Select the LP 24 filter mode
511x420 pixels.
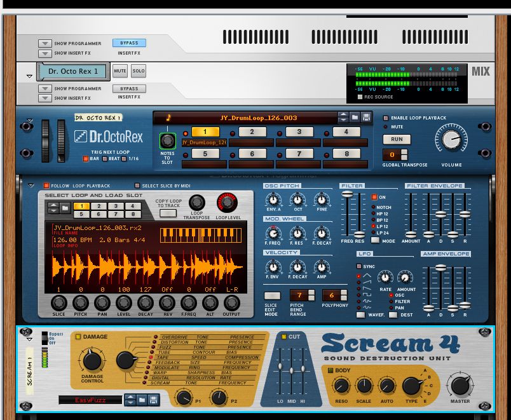[x=373, y=233]
